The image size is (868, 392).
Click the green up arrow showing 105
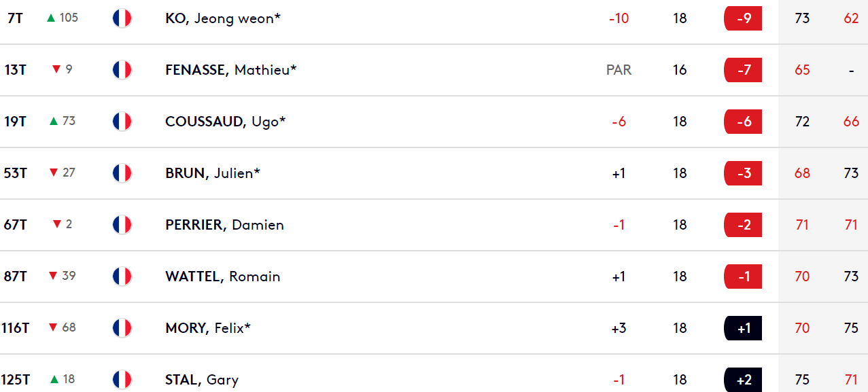(51, 18)
